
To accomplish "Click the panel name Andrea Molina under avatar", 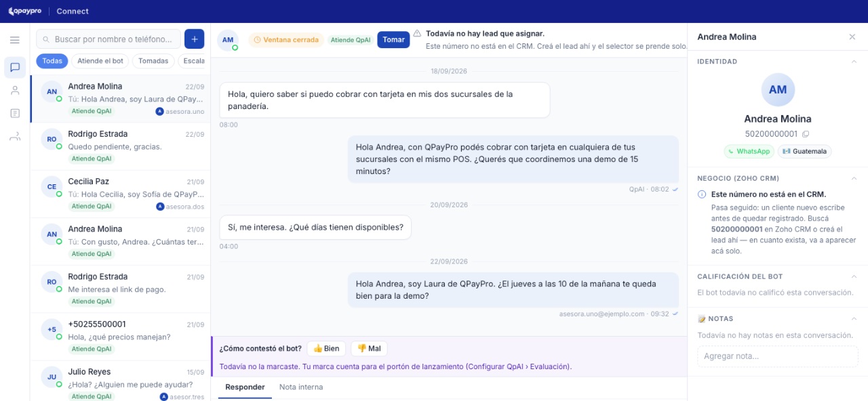I will (778, 119).
